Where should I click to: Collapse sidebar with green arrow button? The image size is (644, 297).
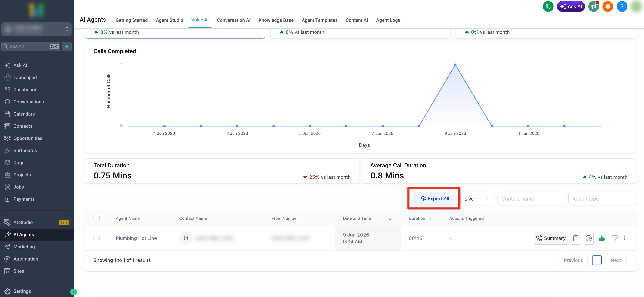click(73, 292)
